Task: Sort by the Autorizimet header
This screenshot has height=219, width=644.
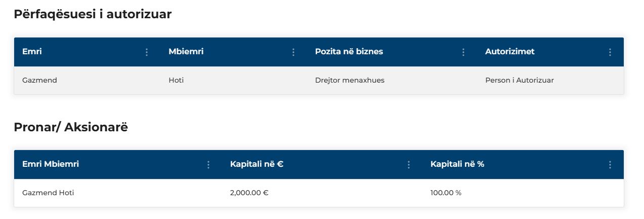Action: (x=510, y=52)
